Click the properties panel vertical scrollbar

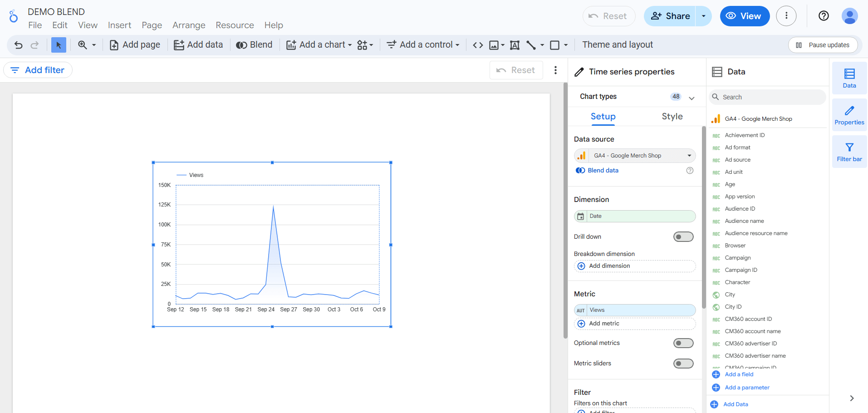click(x=704, y=218)
